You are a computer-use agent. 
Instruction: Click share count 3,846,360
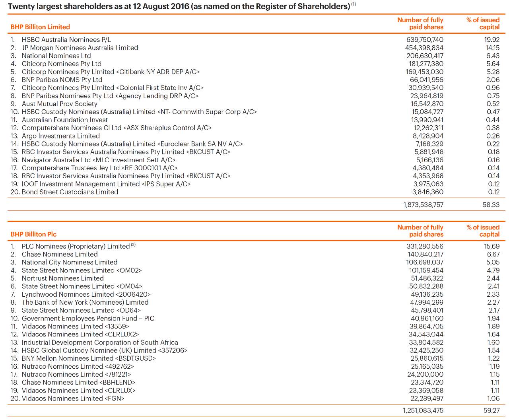(428, 192)
